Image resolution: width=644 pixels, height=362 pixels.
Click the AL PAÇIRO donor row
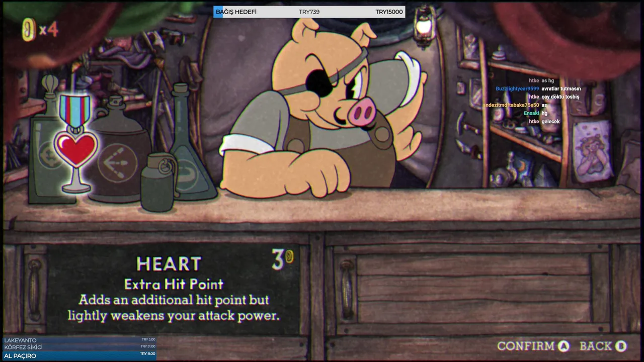79,355
